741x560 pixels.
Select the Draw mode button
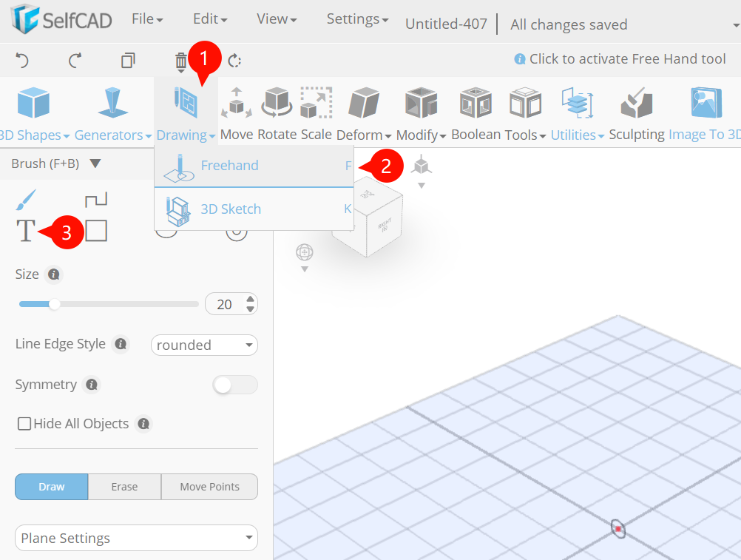(x=52, y=487)
